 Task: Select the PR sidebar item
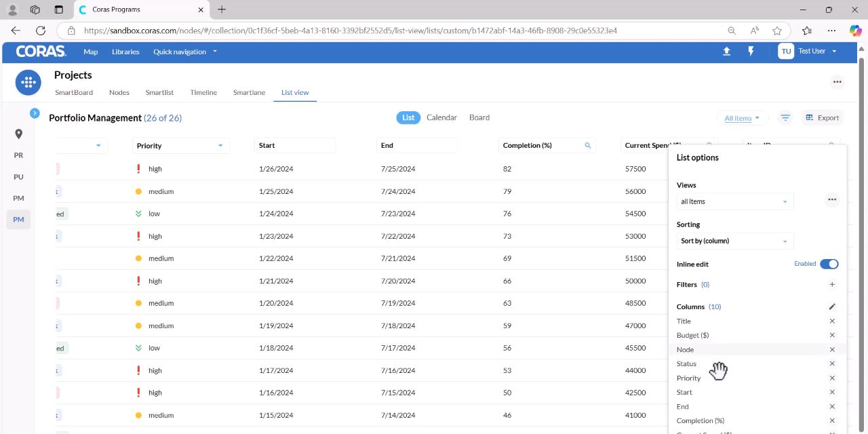click(18, 155)
